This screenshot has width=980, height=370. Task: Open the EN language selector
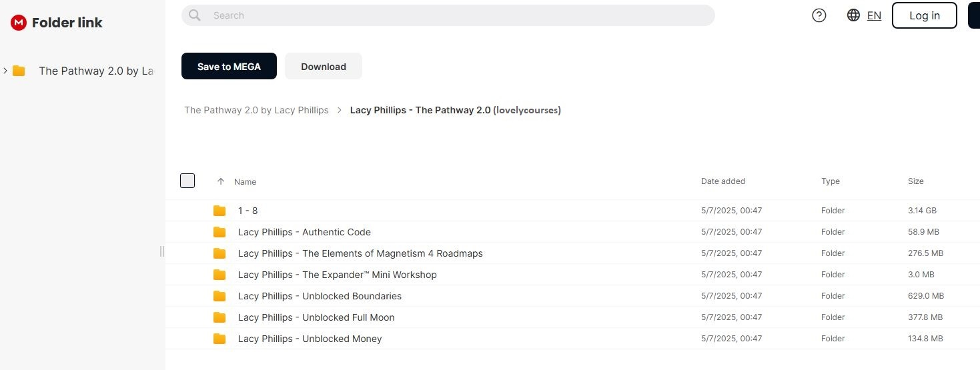point(874,16)
